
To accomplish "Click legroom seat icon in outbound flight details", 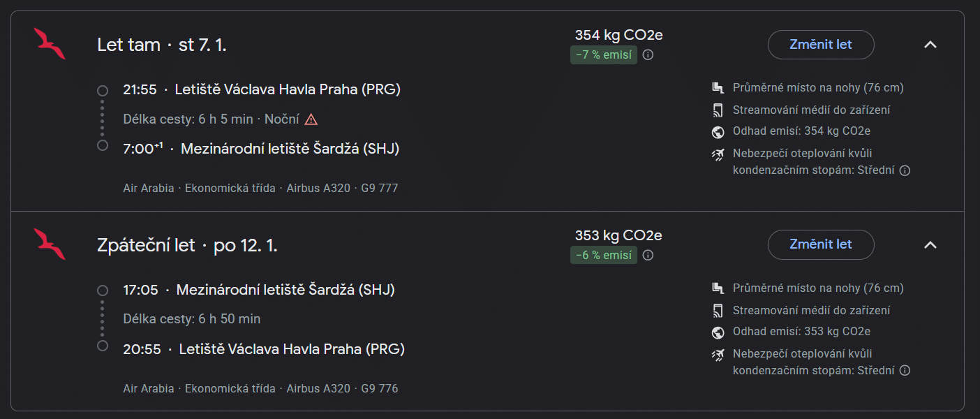I will coord(718,88).
